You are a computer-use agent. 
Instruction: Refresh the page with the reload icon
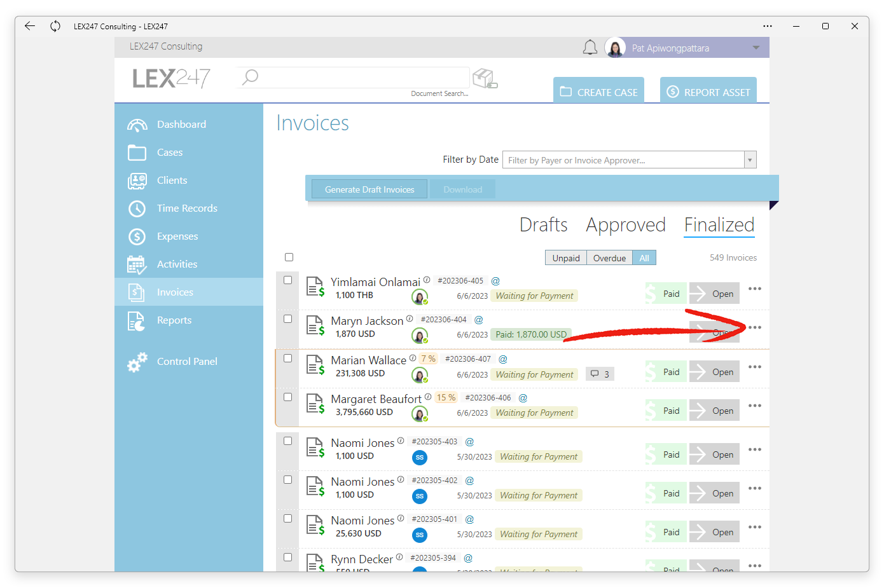pos(55,26)
